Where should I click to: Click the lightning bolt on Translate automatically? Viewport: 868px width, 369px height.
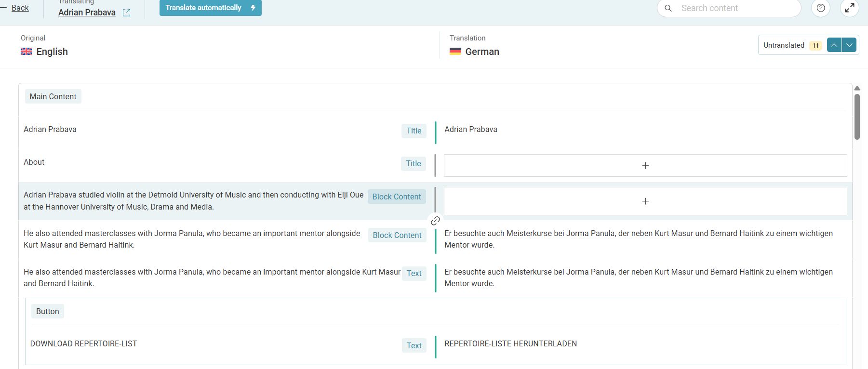(253, 8)
